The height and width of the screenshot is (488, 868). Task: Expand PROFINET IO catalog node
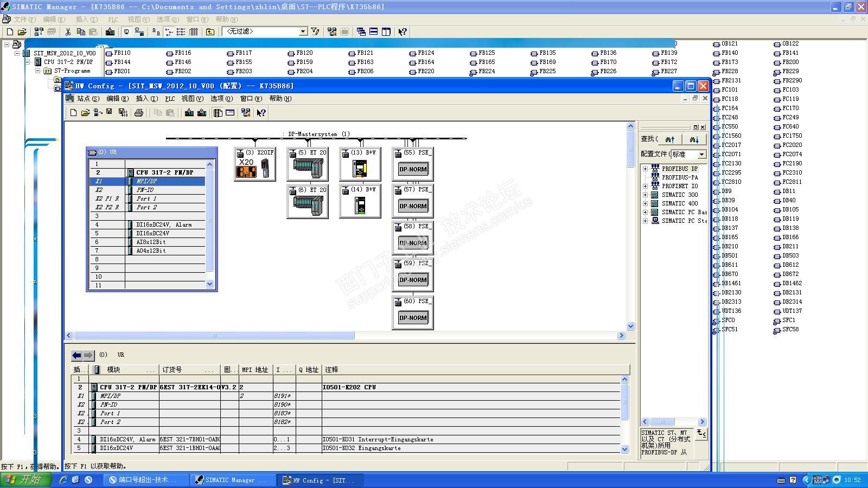646,186
